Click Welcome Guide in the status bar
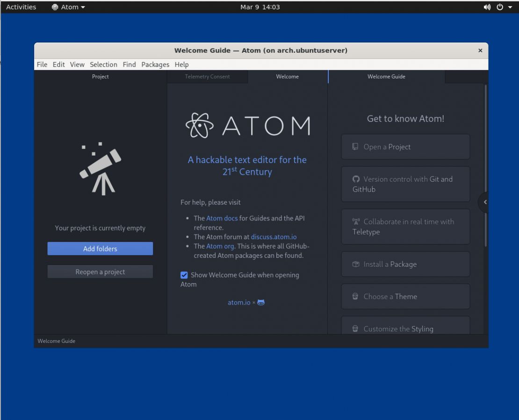519x420 pixels. [x=56, y=341]
